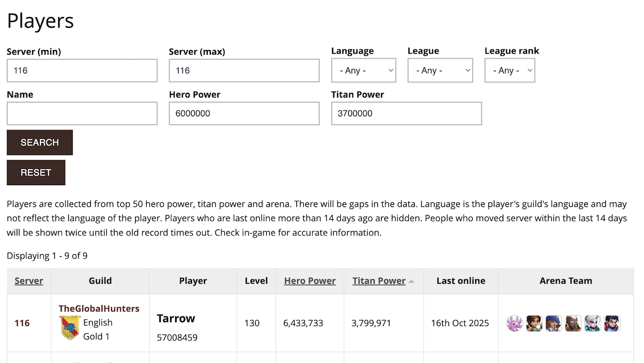This screenshot has height=363, width=644.
Task: Click the white-haired pale hero icon
Action: (592, 323)
